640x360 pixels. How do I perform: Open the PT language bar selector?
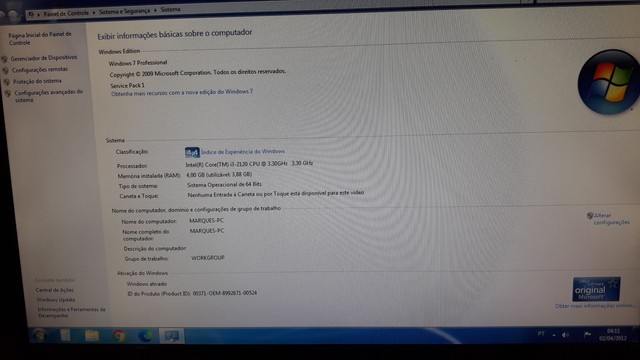541,334
